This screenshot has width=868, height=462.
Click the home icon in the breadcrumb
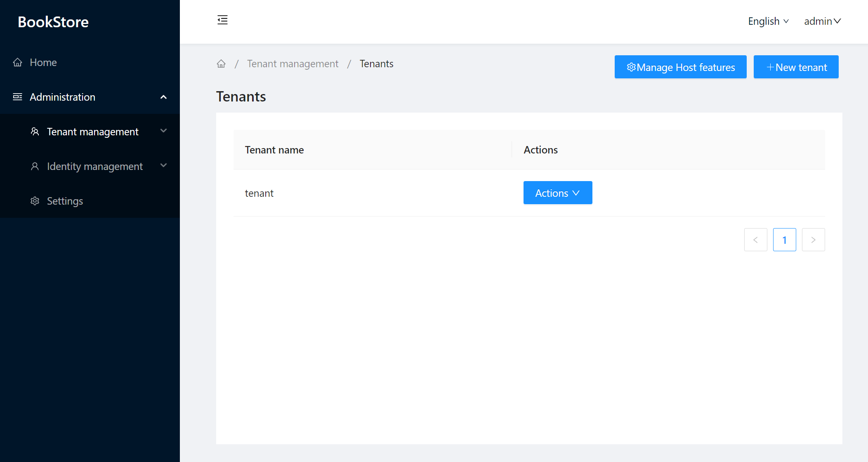coord(221,64)
